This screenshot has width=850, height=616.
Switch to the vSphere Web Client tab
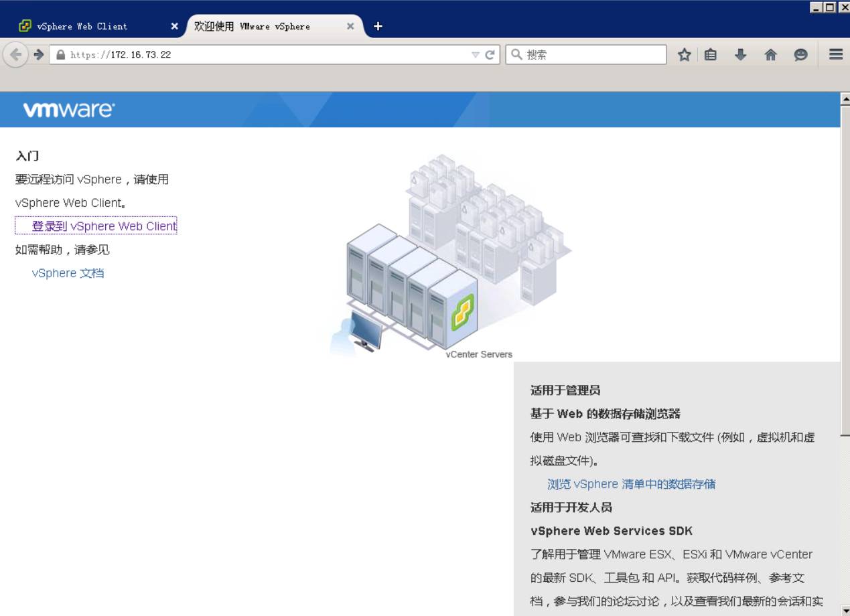click(x=98, y=26)
